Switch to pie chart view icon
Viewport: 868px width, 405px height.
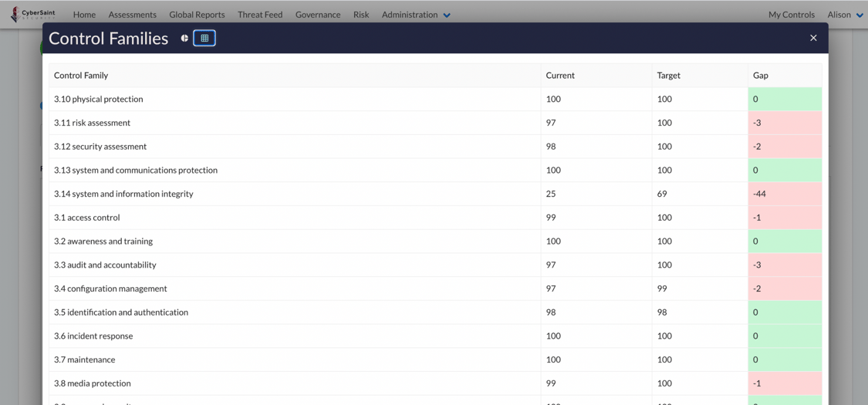coord(184,38)
